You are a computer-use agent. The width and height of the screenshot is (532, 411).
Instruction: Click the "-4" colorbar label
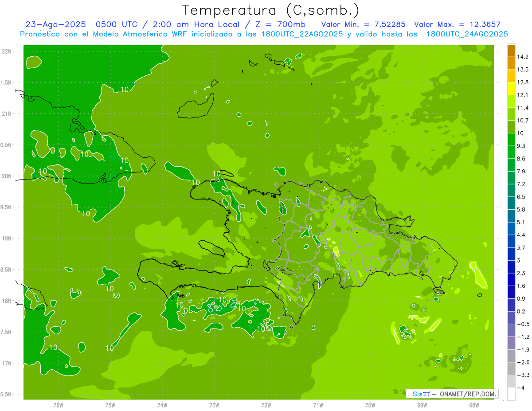point(520,388)
